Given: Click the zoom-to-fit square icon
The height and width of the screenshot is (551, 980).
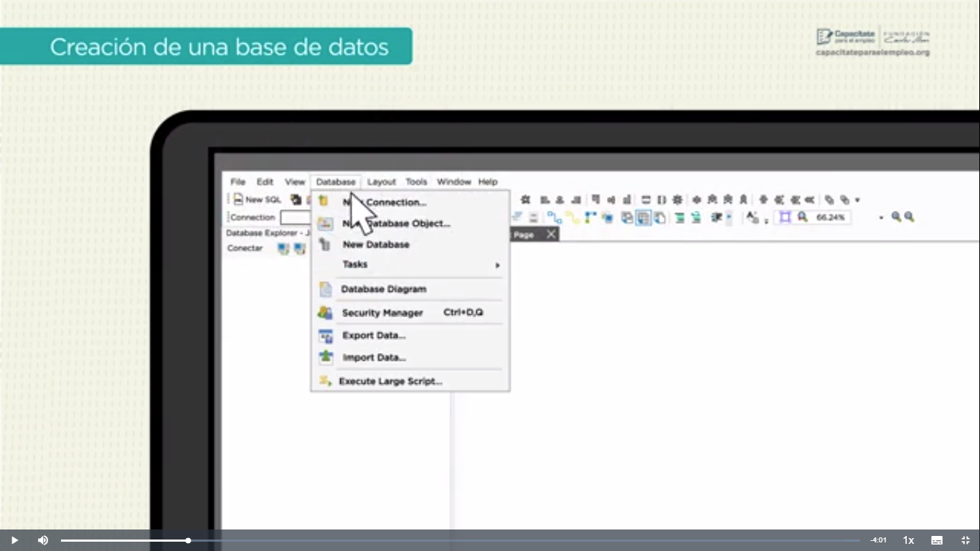Looking at the screenshot, I should coord(785,217).
